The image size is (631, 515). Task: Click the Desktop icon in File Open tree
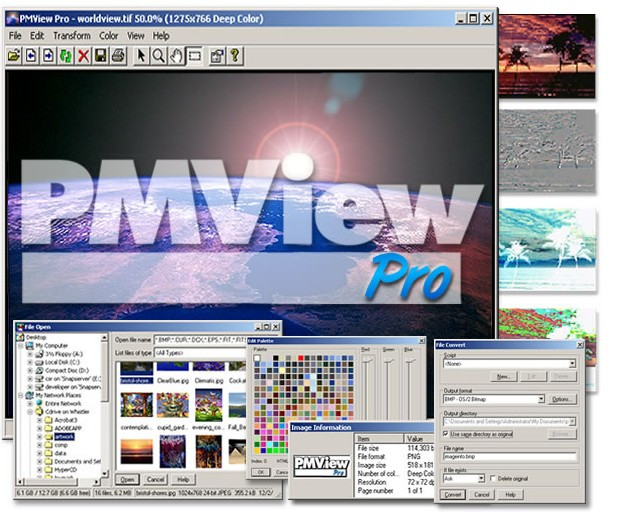coord(20,337)
